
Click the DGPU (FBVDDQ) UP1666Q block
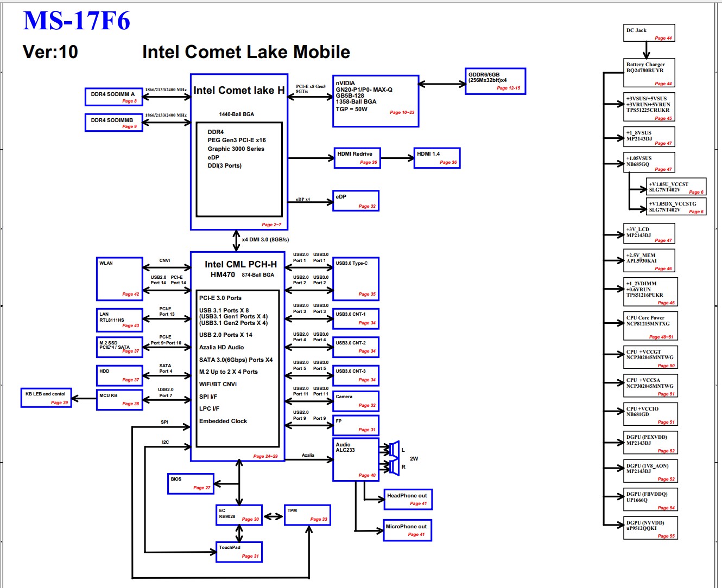point(650,501)
